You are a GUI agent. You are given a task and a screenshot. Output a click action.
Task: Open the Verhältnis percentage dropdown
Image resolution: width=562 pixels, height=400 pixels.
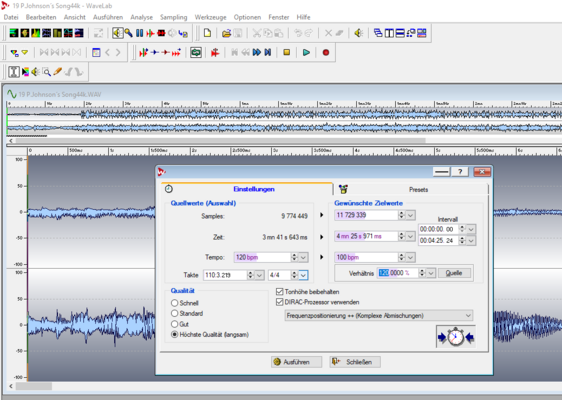tap(431, 273)
